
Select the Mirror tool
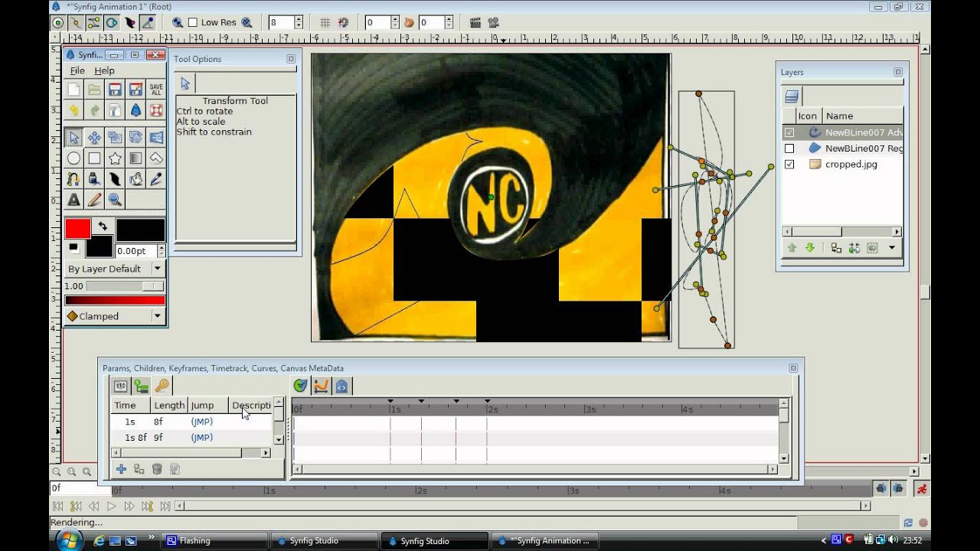(x=156, y=138)
